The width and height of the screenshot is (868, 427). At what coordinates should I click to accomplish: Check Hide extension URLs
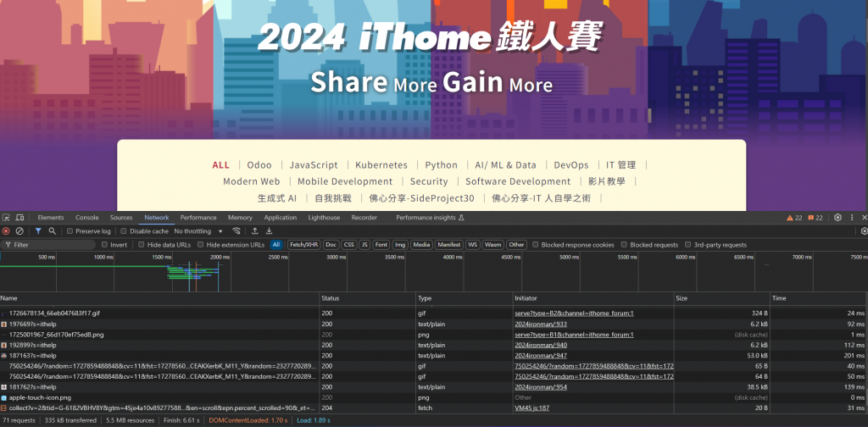pyautogui.click(x=200, y=245)
